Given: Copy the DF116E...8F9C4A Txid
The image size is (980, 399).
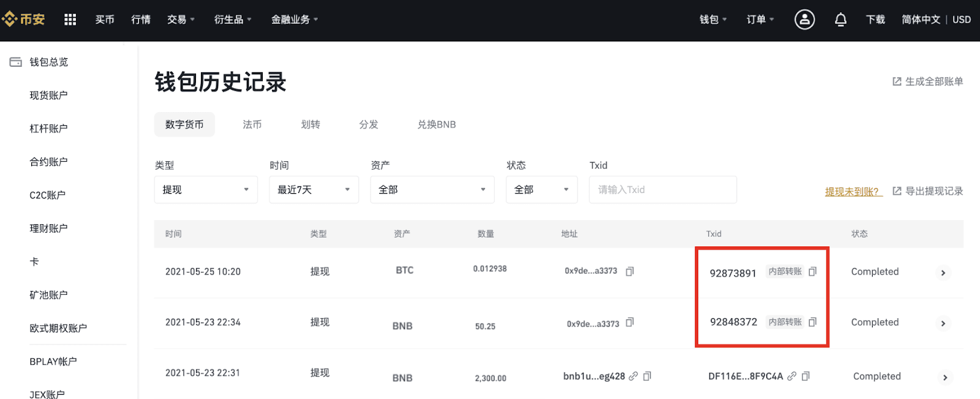Looking at the screenshot, I should [x=806, y=376].
